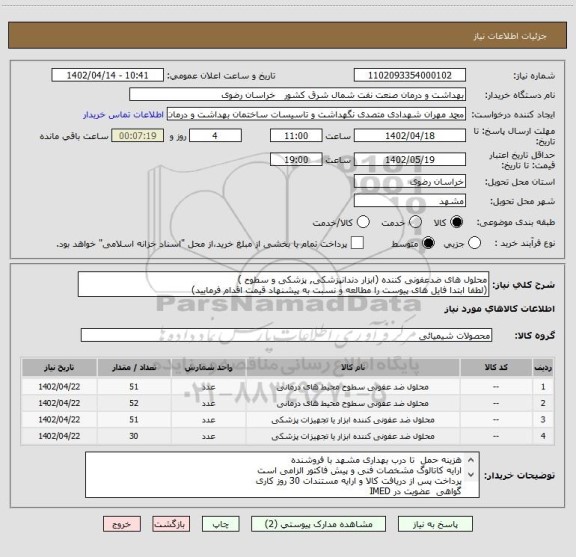Screen dimensions: 576x557
Task: Click the goods group field محصولات شیمیائی
Action: click(286, 335)
